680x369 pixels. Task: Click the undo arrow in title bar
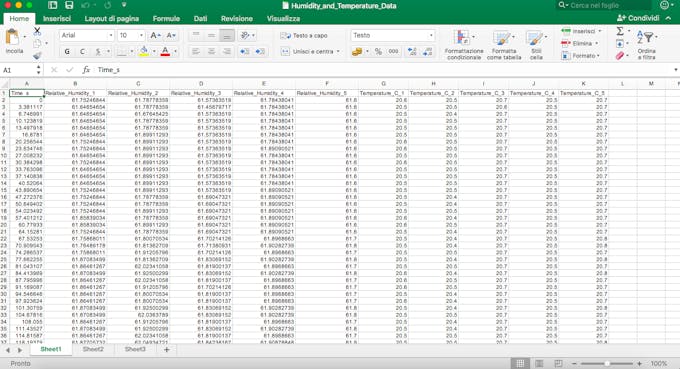tap(85, 5)
